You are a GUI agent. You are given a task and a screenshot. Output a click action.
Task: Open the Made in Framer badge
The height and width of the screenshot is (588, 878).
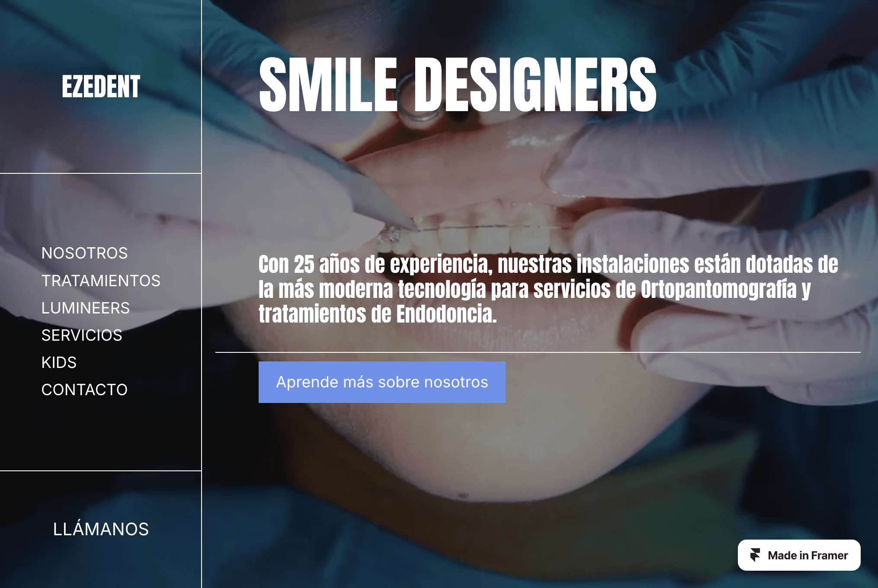(x=799, y=555)
